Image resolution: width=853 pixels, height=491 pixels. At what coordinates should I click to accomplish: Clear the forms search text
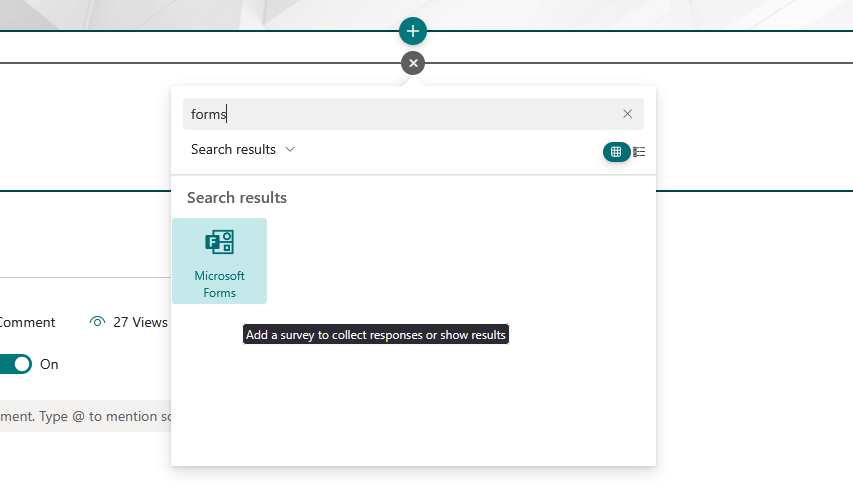pos(627,114)
